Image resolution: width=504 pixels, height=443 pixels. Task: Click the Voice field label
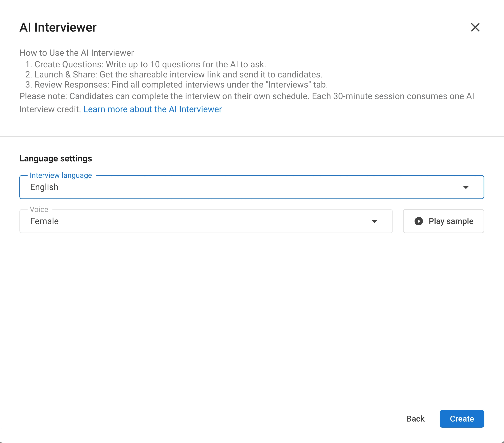[x=39, y=209]
